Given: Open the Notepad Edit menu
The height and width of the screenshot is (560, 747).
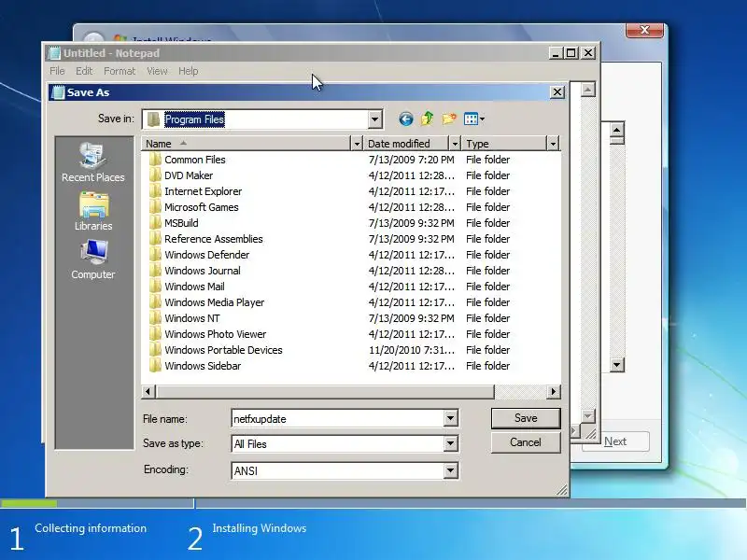Looking at the screenshot, I should [84, 71].
